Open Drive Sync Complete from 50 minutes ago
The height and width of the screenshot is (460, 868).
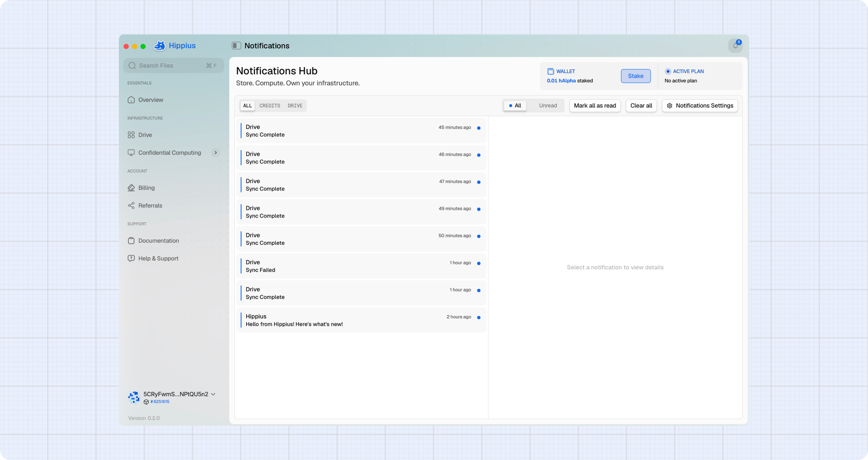point(361,239)
